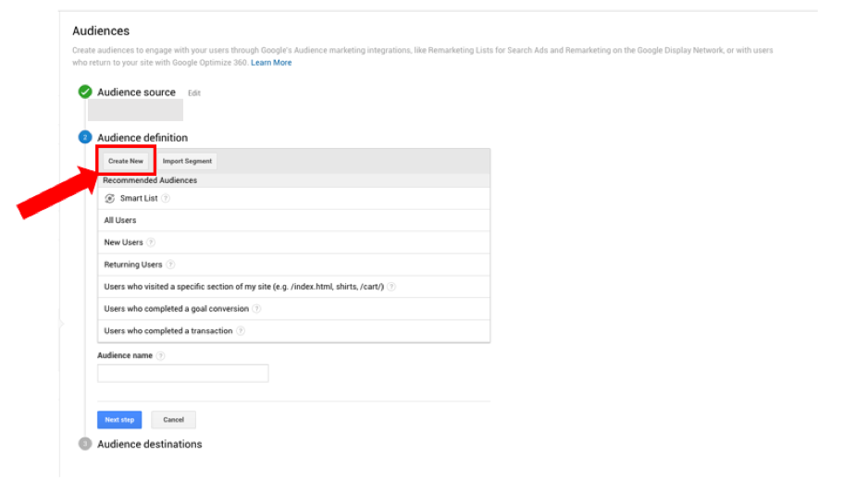Choose the New Users audience
Image resolution: width=868 pixels, height=493 pixels.
point(124,242)
